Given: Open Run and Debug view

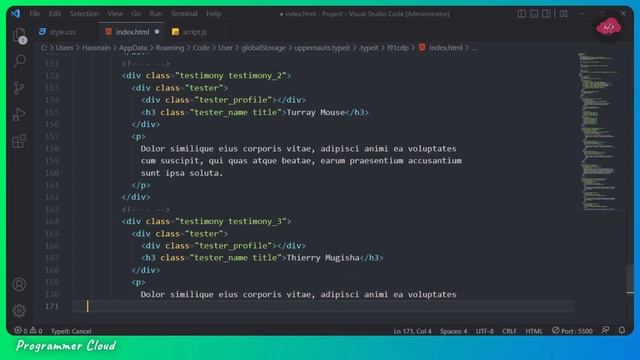Looking at the screenshot, I should pyautogui.click(x=19, y=114).
